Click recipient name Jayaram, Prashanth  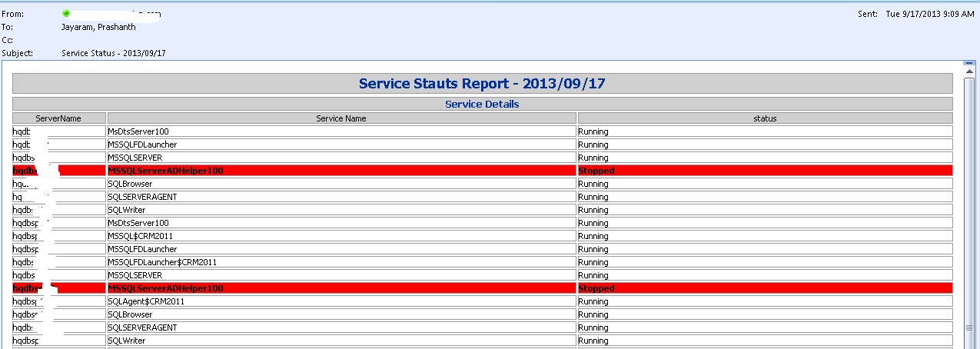click(98, 27)
